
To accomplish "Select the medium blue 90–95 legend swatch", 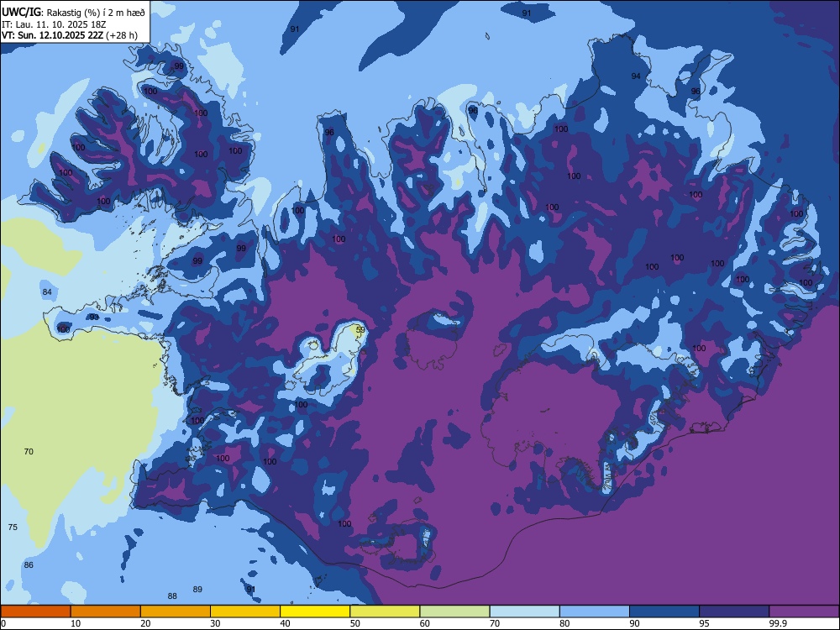I will (664, 612).
